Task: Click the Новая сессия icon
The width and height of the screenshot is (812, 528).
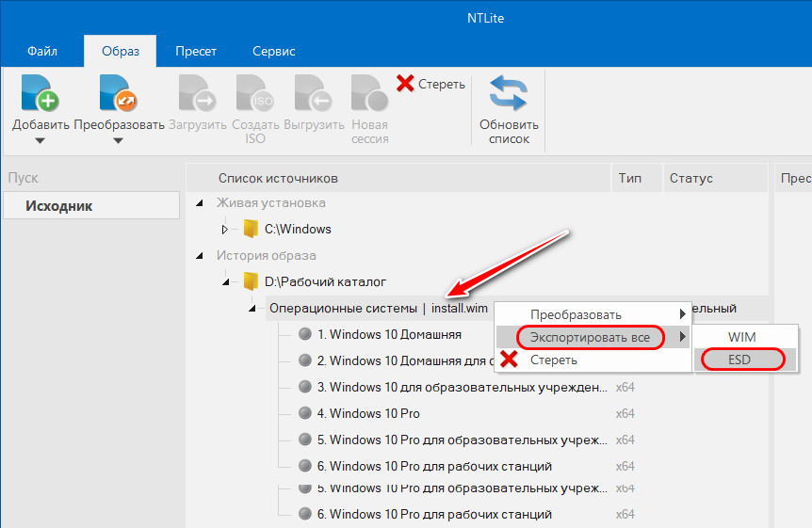Action: coord(370,93)
